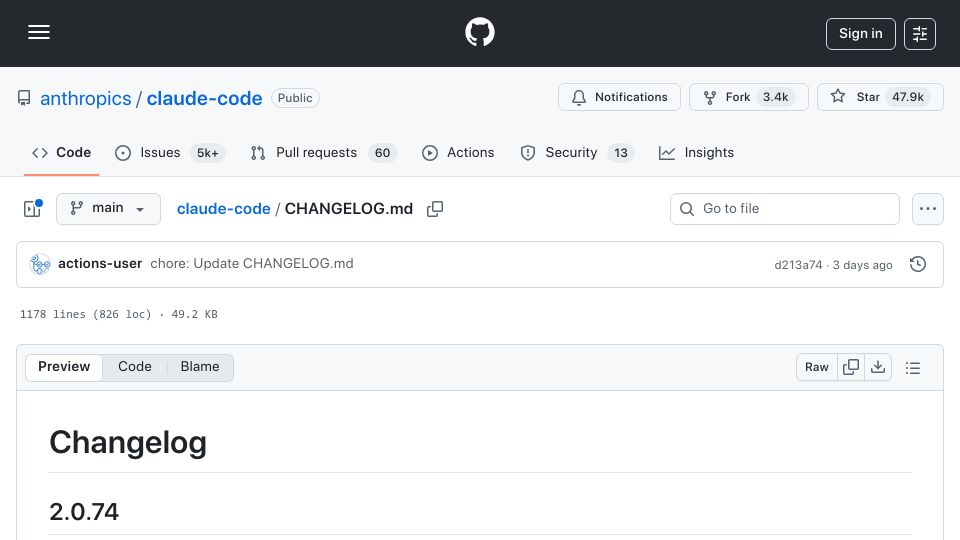Open appearance settings slider icon

click(920, 34)
